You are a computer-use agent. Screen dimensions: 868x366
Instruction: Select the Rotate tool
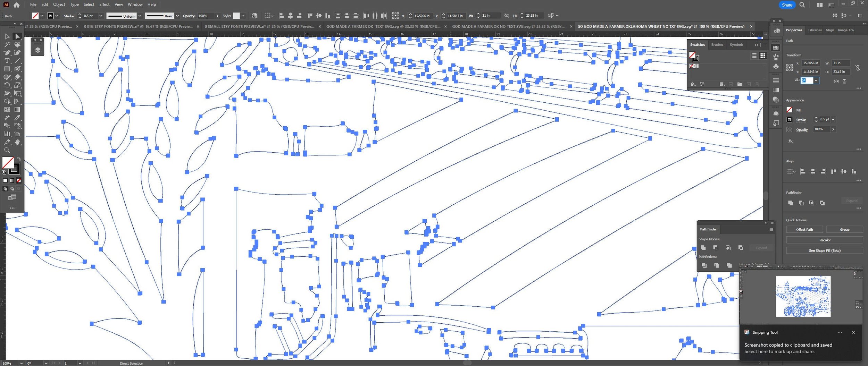[x=7, y=85]
